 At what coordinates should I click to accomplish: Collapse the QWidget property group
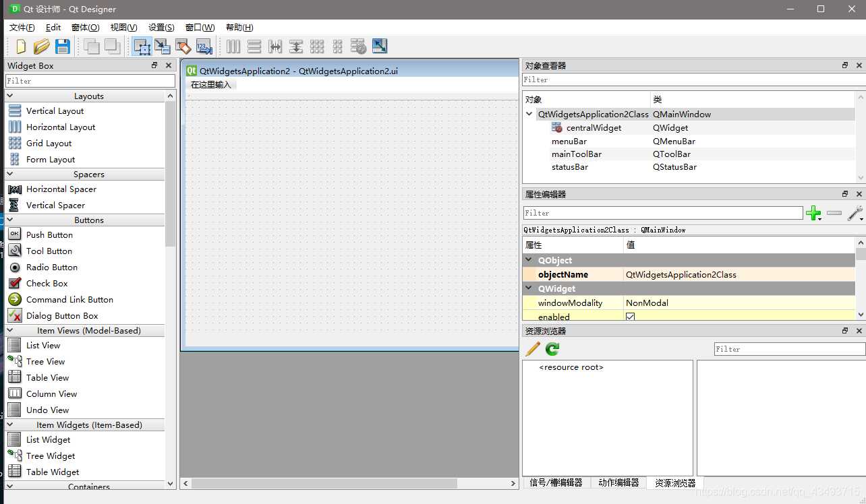coord(528,288)
